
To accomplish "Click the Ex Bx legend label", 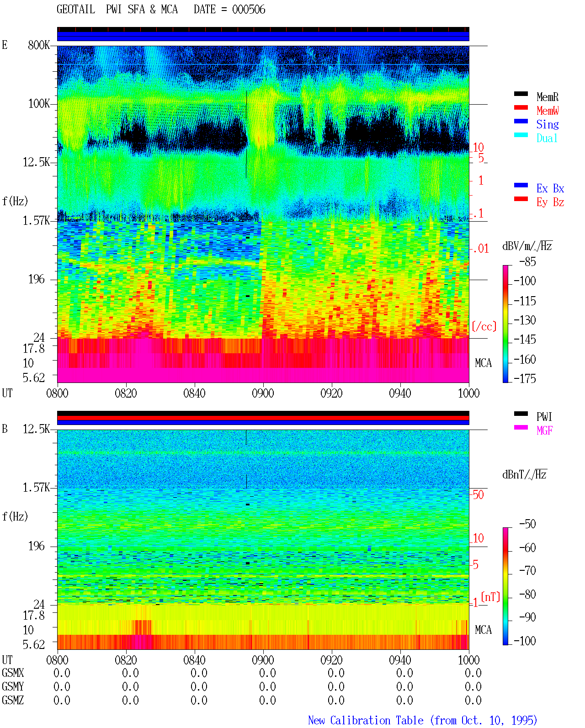I will 550,188.
